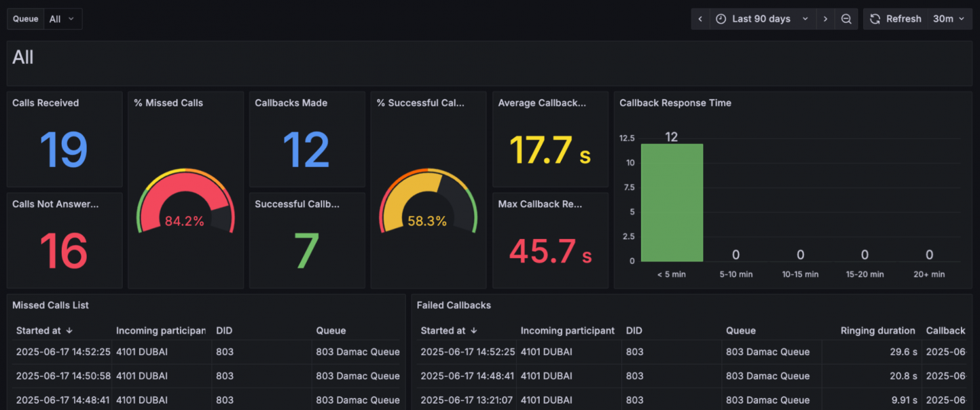Shift time range backward with left arrow
Image resolution: width=980 pixels, height=410 pixels.
tap(700, 19)
